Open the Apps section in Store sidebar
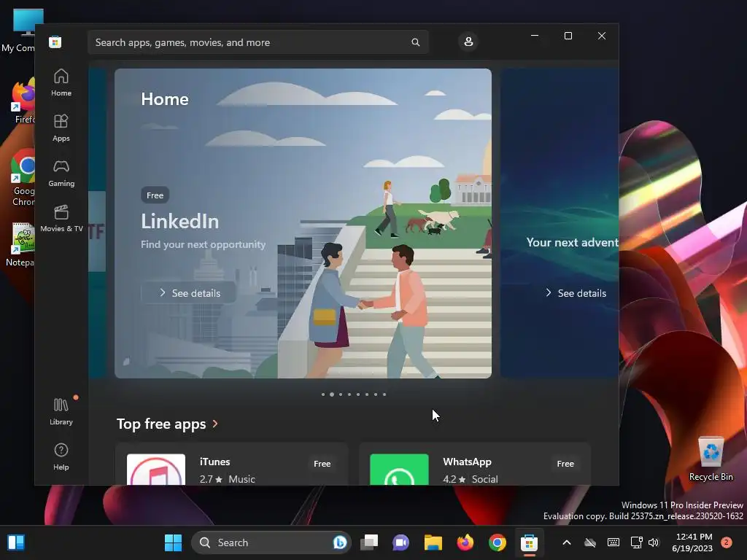 (x=61, y=128)
